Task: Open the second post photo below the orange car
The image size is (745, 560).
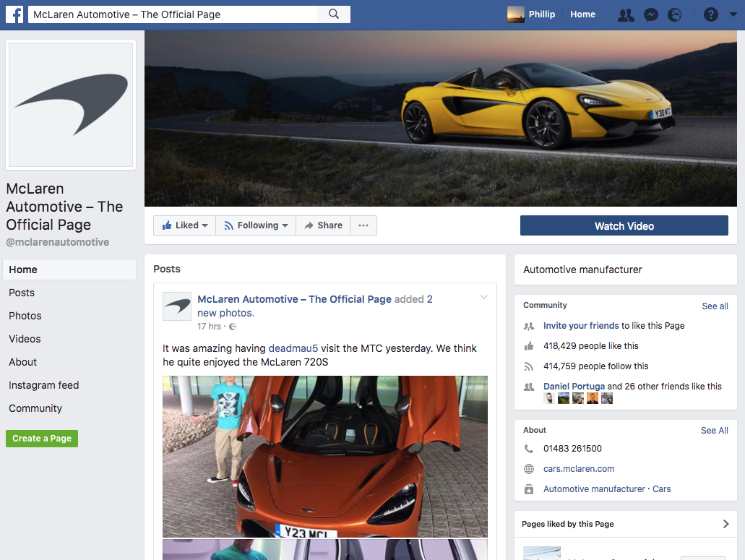Action: pos(325,550)
